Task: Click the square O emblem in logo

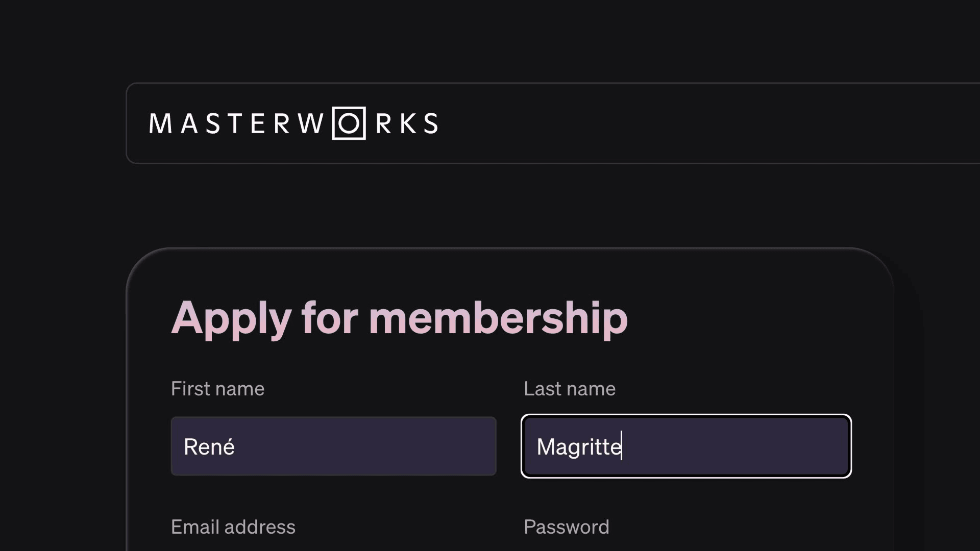Action: pyautogui.click(x=349, y=123)
